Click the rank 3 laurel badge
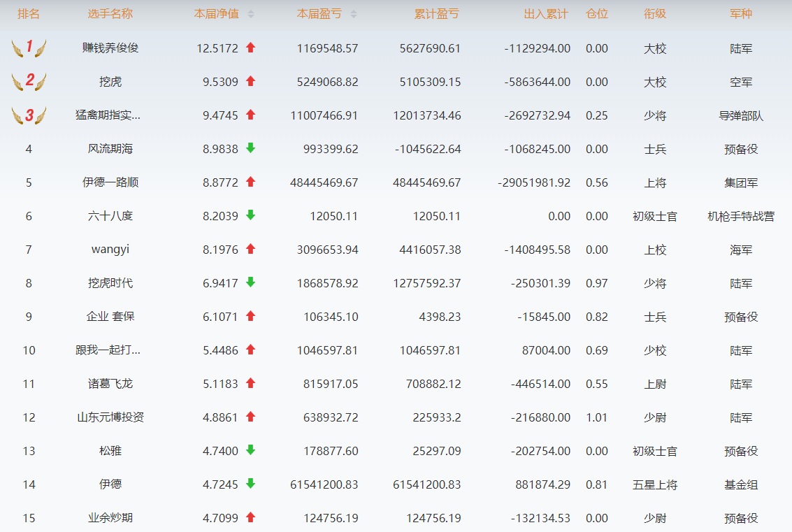 click(x=29, y=115)
